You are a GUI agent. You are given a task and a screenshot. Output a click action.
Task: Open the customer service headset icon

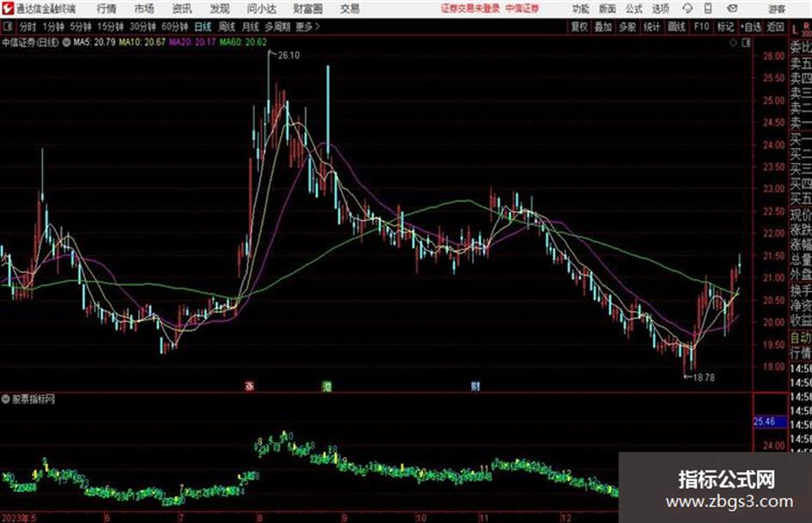[x=687, y=9]
